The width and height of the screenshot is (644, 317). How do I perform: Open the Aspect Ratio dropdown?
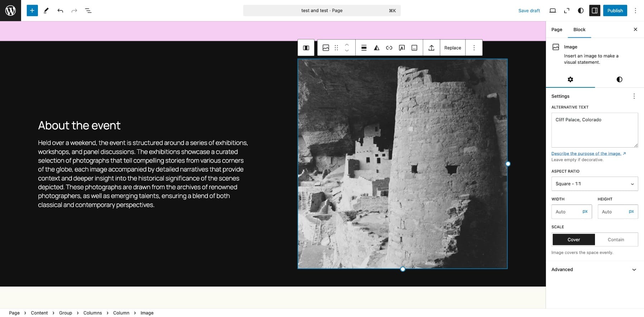pos(595,184)
